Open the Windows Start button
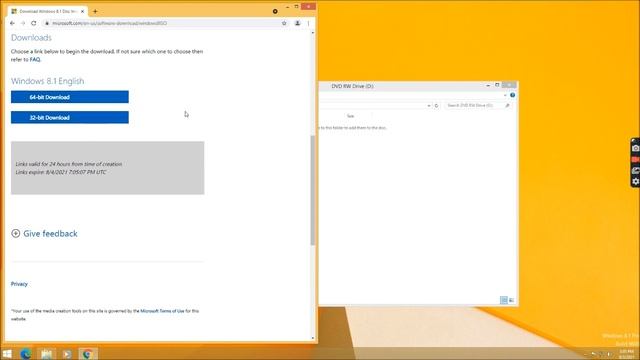Image resolution: width=640 pixels, height=360 pixels. tap(7, 353)
